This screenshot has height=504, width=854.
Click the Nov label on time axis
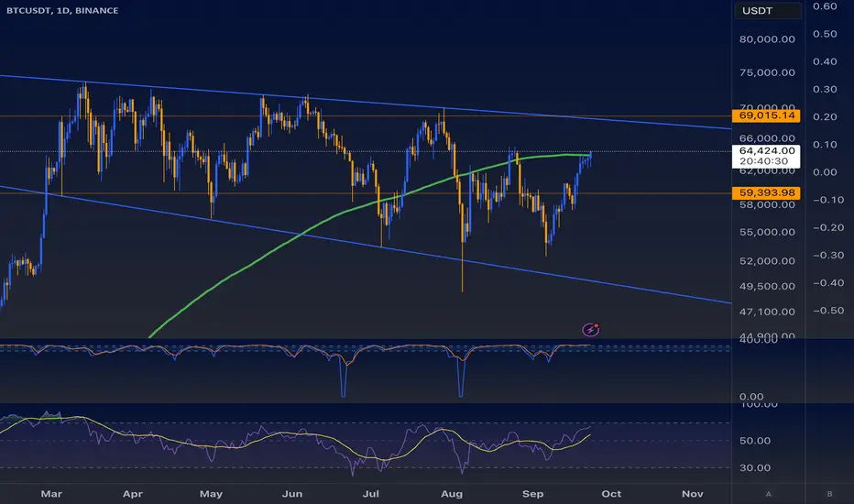tap(692, 494)
